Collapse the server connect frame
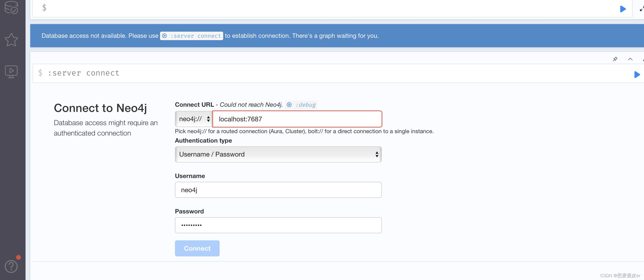644x280 pixels. (630, 59)
